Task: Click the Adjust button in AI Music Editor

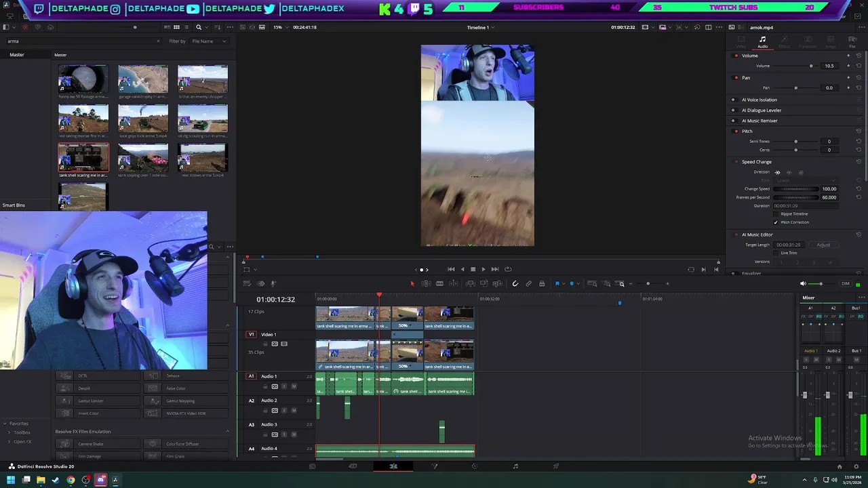Action: [823, 245]
